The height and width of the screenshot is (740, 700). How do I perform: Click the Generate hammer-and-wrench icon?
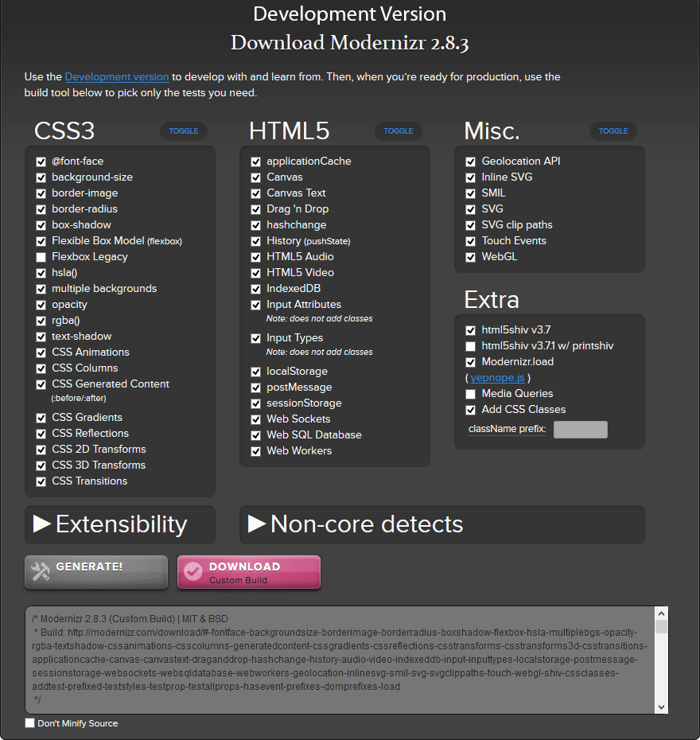(x=40, y=571)
